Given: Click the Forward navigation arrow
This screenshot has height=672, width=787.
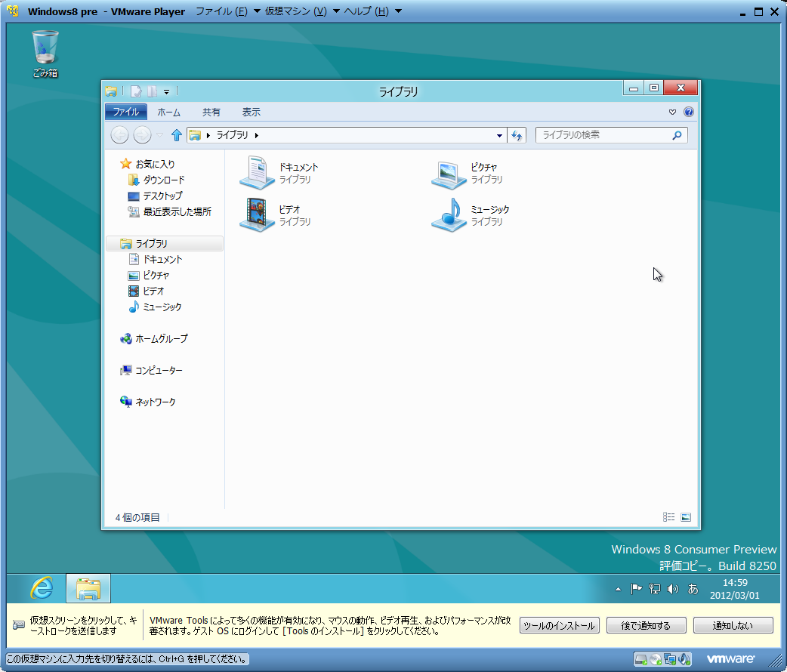Looking at the screenshot, I should (142, 135).
